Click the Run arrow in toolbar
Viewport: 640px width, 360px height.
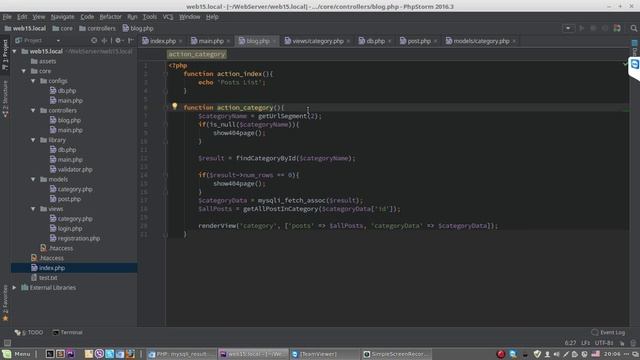(x=582, y=28)
